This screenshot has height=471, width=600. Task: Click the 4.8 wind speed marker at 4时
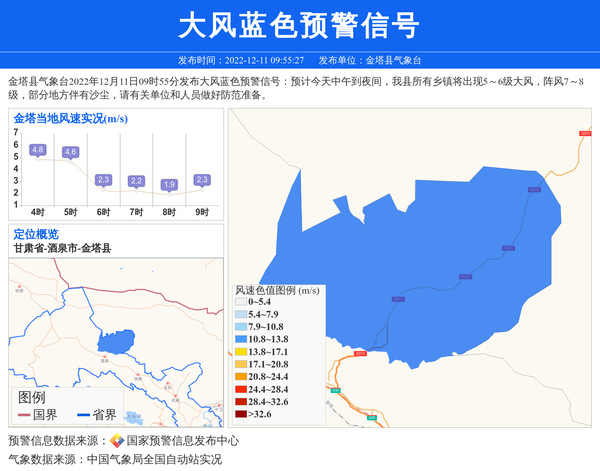(38, 150)
